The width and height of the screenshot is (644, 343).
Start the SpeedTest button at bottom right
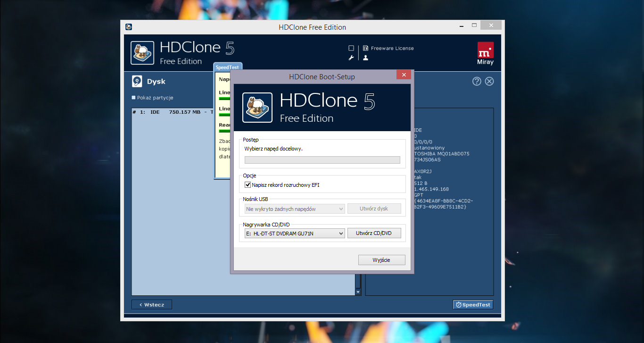click(x=473, y=305)
